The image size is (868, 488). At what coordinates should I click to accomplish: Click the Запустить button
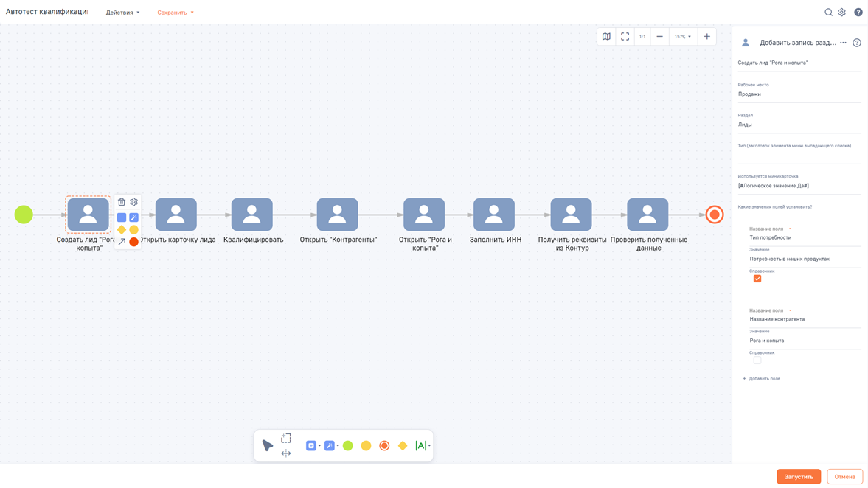pos(799,477)
